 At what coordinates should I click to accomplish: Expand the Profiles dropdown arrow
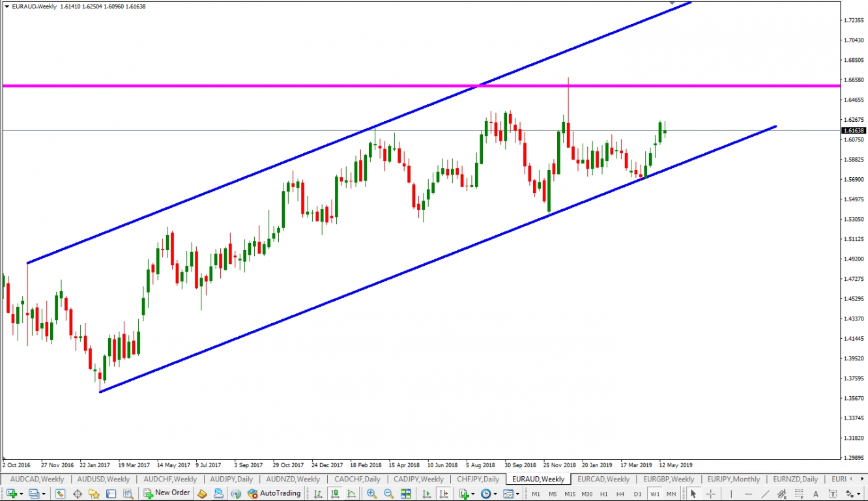pyautogui.click(x=44, y=494)
